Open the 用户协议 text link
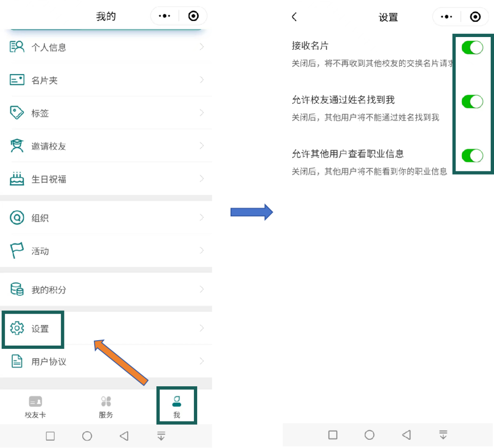The image size is (494, 448). pos(48,362)
